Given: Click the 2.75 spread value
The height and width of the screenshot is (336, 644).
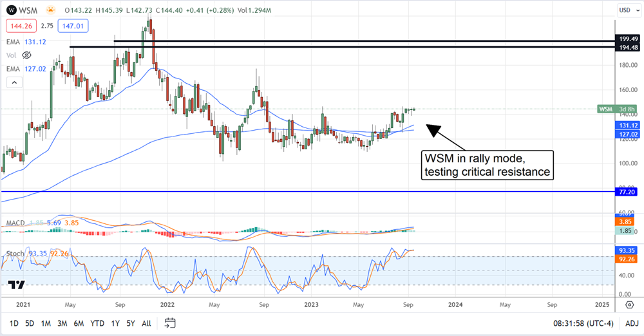Looking at the screenshot, I should pos(47,26).
